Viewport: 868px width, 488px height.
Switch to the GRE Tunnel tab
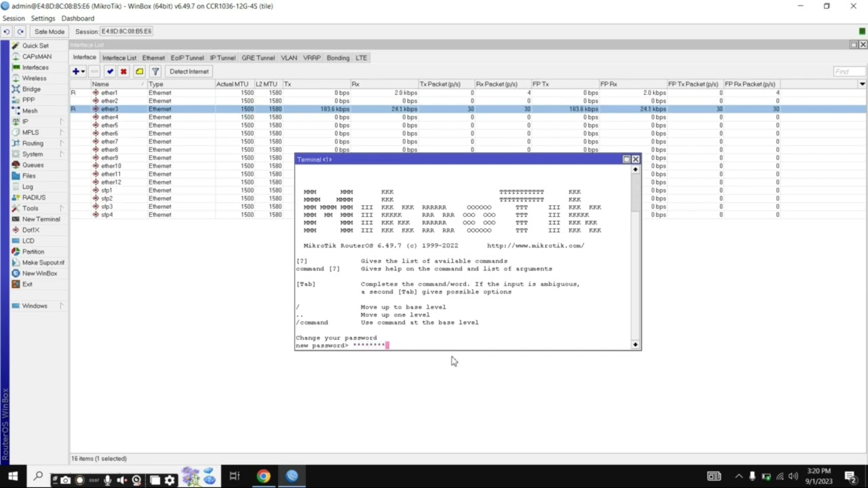[x=258, y=58]
